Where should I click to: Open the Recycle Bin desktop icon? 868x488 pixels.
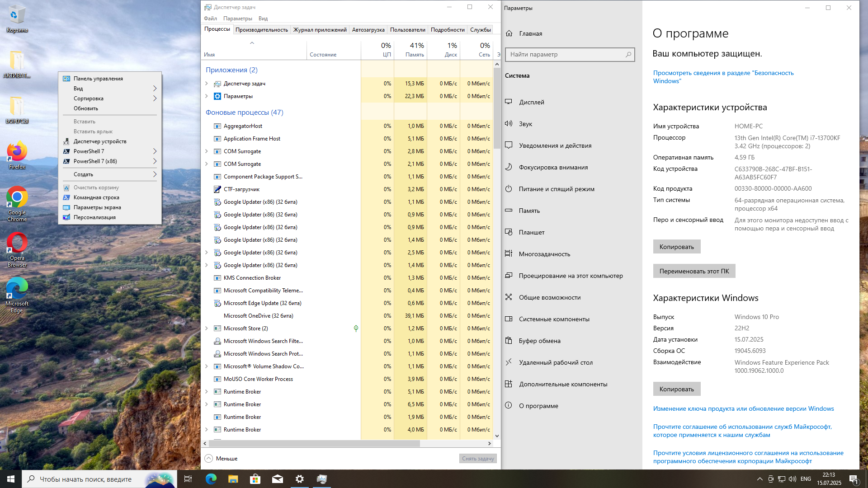pyautogui.click(x=17, y=19)
